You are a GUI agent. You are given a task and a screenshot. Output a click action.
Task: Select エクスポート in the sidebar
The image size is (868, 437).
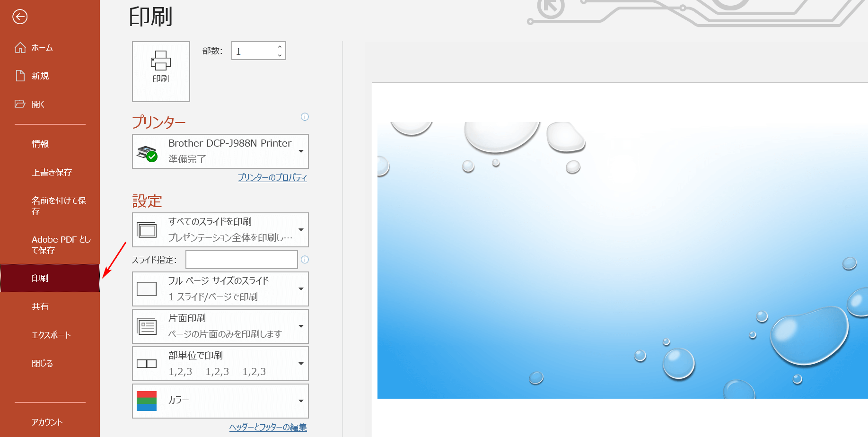(50, 335)
